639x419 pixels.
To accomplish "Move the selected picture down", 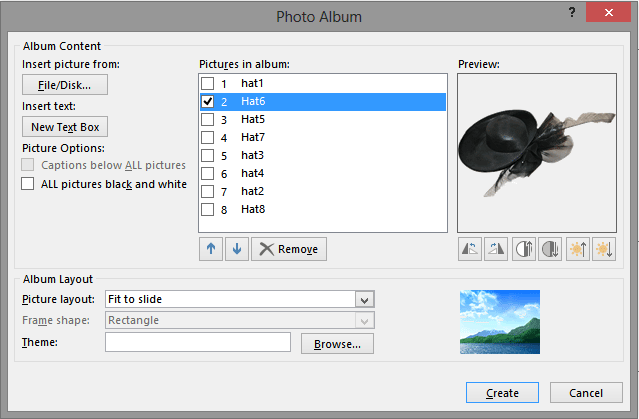I will [237, 249].
